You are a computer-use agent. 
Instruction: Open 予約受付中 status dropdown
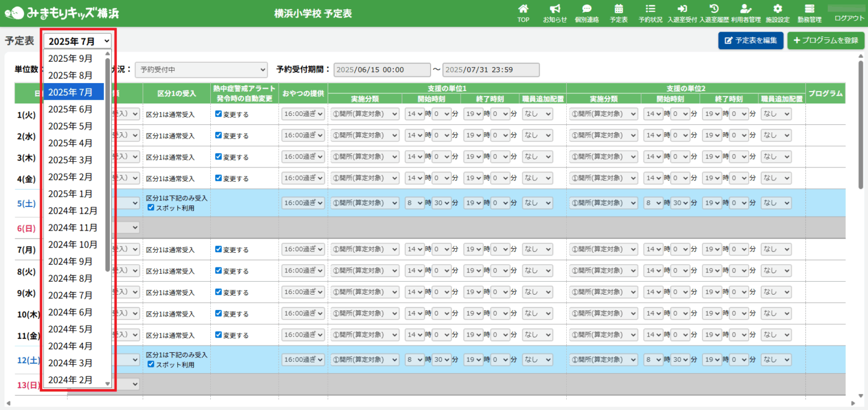tap(202, 70)
